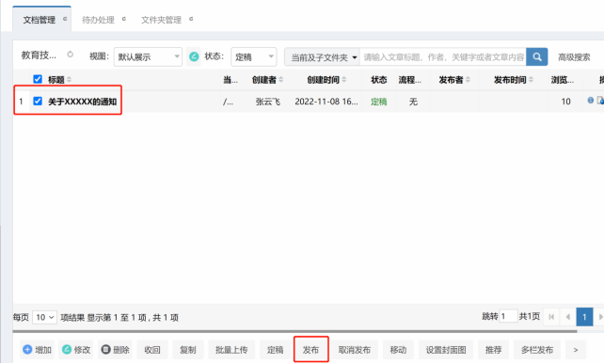Toggle the select-all checkbox in header
The width and height of the screenshot is (604, 364).
tap(38, 79)
